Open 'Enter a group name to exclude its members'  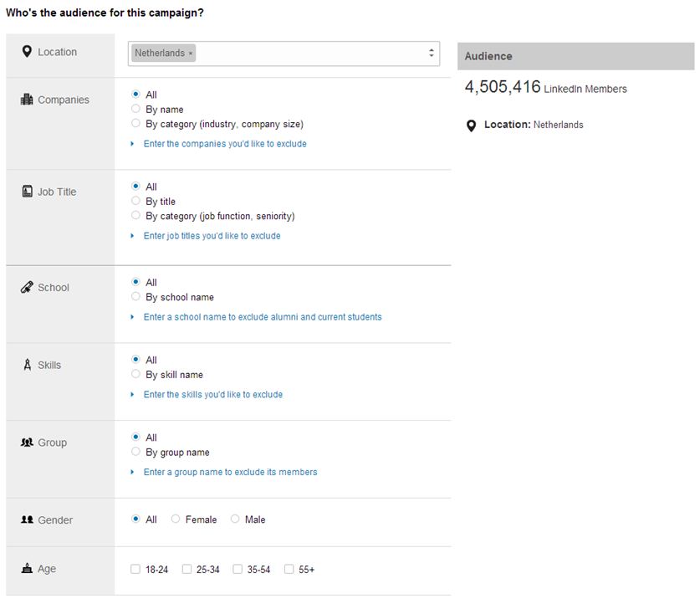pyautogui.click(x=230, y=473)
